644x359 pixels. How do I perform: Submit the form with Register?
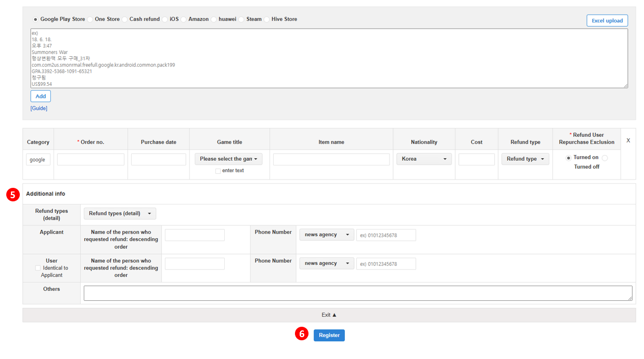pos(329,335)
